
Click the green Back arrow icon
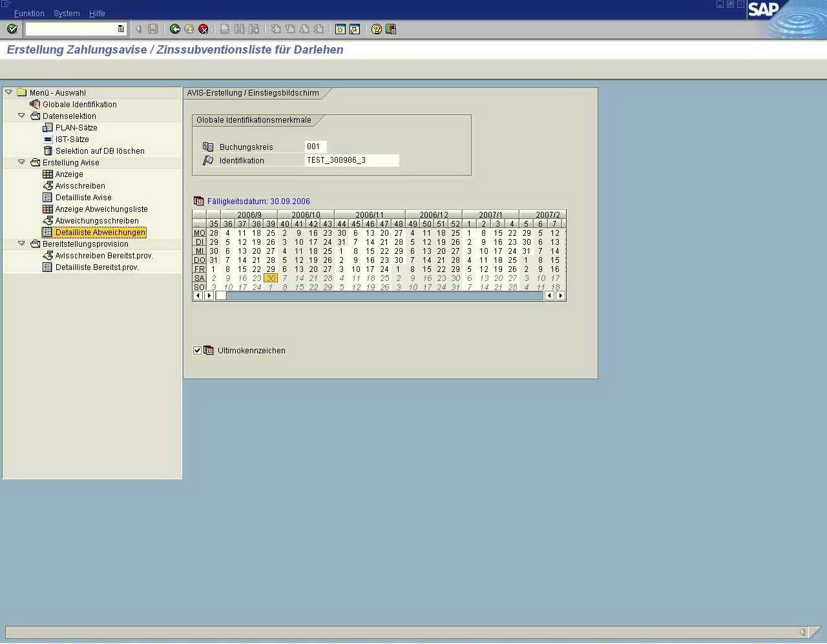click(175, 29)
